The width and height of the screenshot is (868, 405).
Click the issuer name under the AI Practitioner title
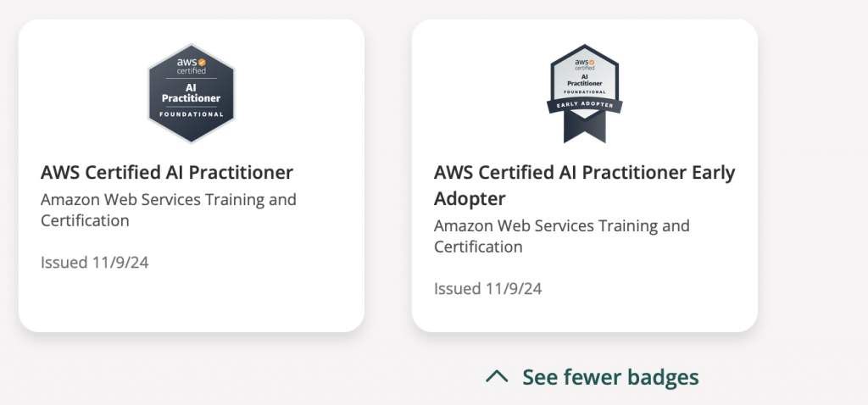pos(169,210)
